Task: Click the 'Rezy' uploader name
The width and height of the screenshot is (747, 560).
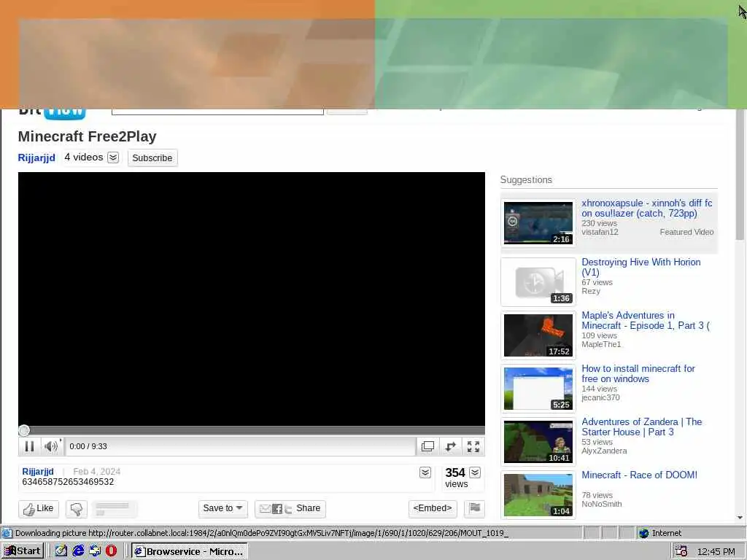Action: [591, 291]
